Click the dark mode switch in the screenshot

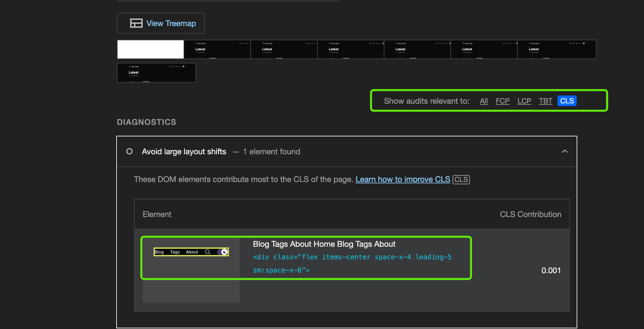tap(223, 252)
